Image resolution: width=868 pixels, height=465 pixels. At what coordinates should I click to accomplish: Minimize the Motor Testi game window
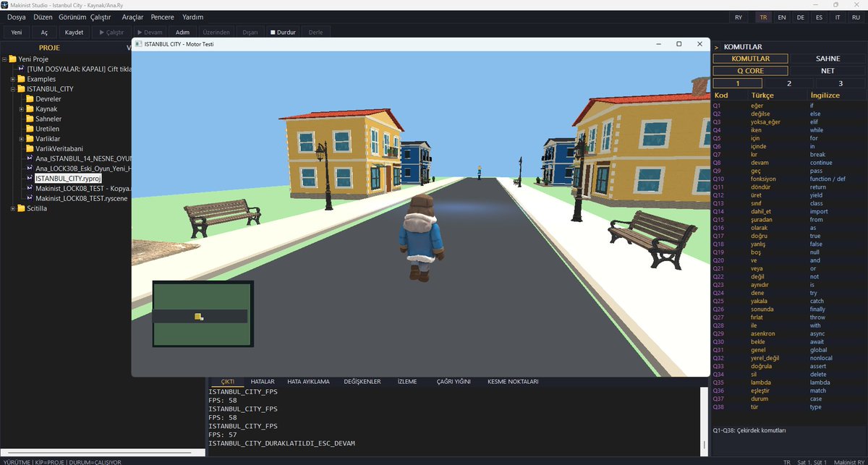(658, 44)
